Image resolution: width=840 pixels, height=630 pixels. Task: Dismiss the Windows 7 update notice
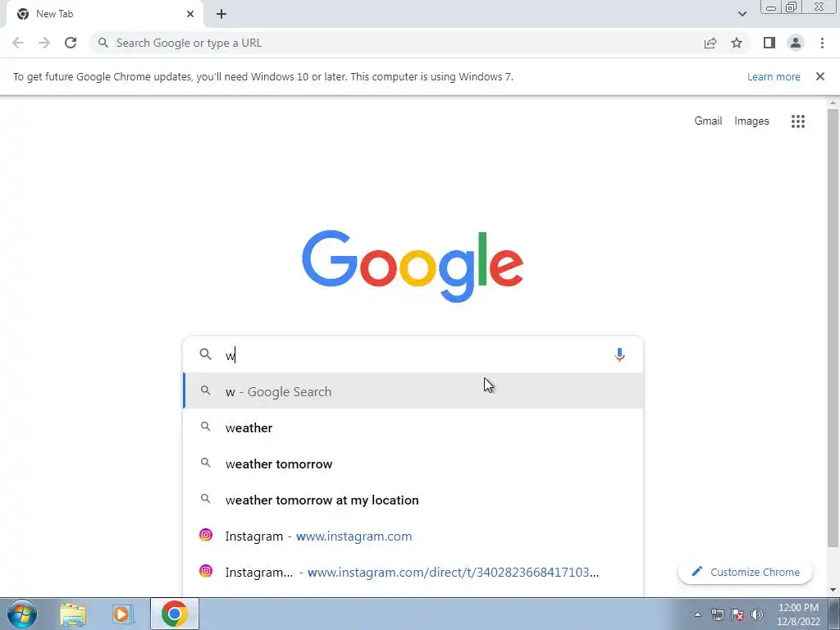pyautogui.click(x=820, y=76)
